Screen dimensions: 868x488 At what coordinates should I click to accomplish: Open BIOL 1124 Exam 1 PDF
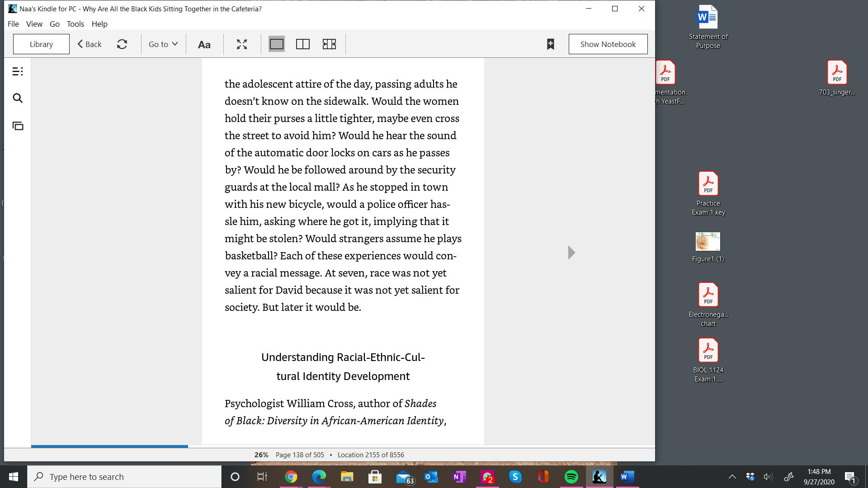pyautogui.click(x=708, y=360)
